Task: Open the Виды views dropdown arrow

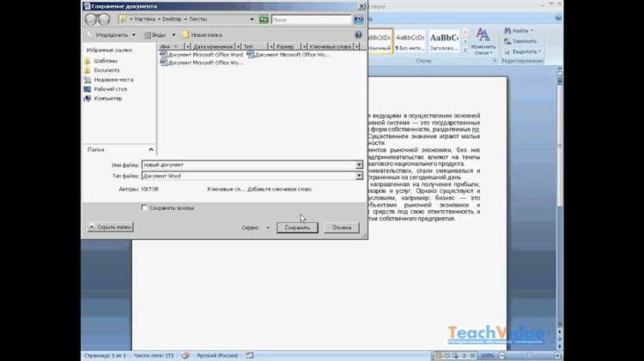Action: pos(173,35)
